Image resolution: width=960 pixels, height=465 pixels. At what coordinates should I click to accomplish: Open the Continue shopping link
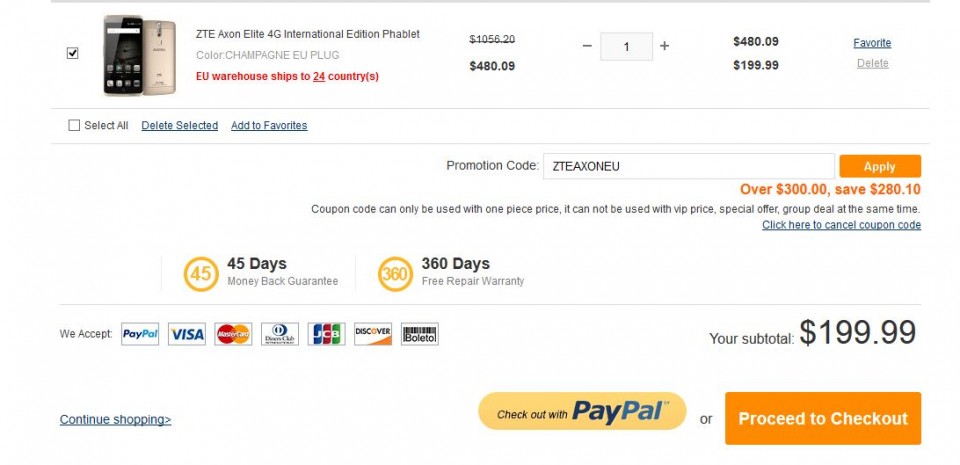pyautogui.click(x=115, y=420)
